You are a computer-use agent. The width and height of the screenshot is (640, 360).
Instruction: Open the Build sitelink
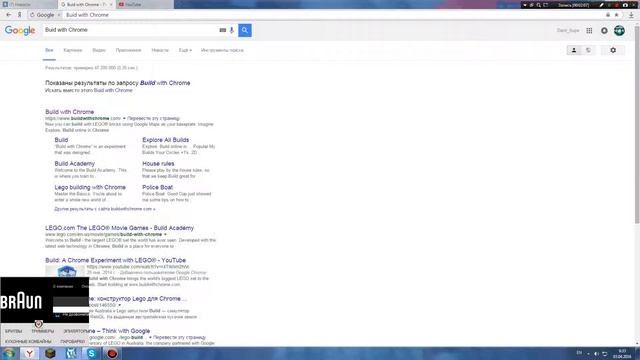(61, 140)
